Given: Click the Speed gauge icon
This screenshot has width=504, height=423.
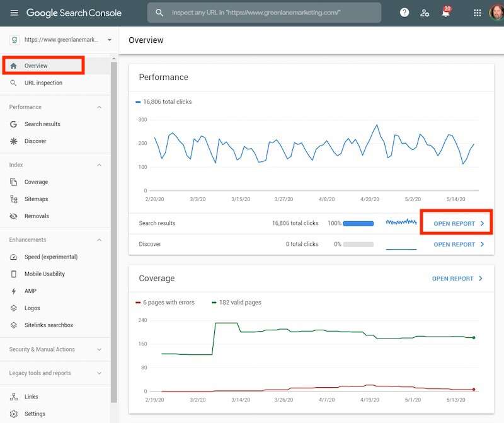Looking at the screenshot, I should pyautogui.click(x=13, y=257).
